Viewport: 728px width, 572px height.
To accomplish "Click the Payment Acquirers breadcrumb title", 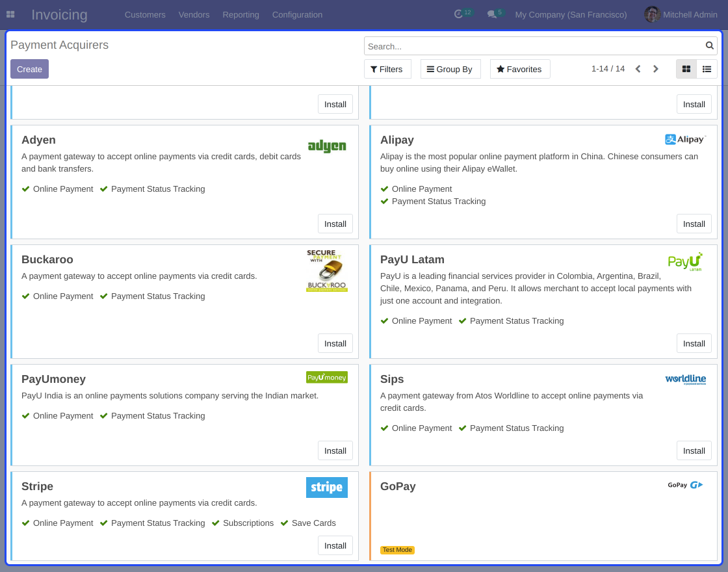I will point(59,45).
